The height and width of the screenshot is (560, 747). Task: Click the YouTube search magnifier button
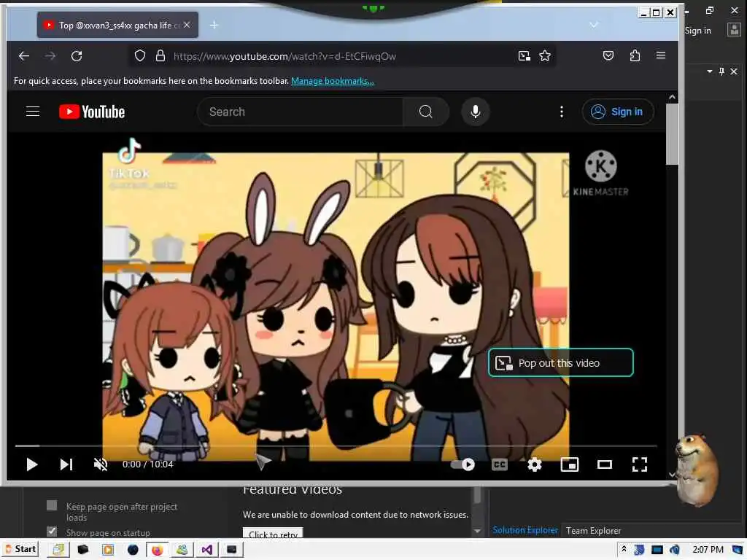425,112
